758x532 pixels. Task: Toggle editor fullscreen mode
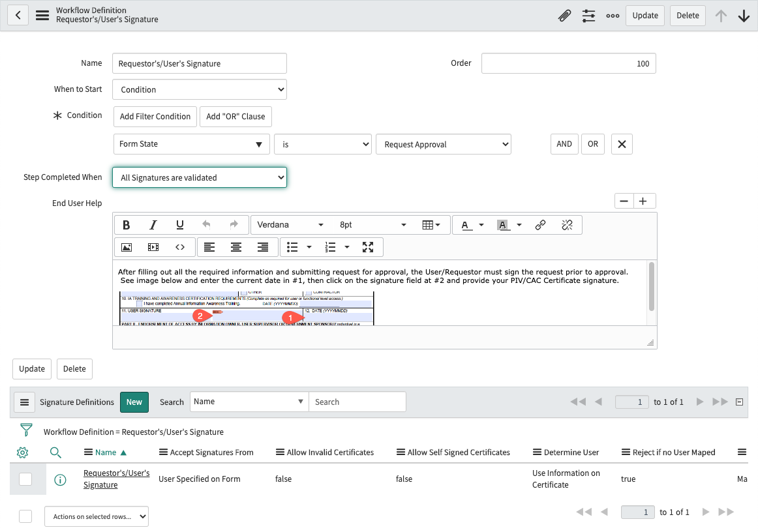(x=368, y=247)
